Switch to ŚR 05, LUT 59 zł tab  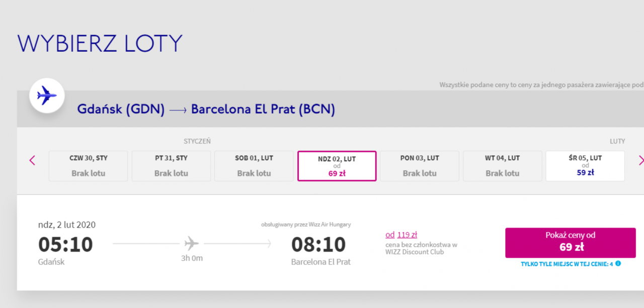tap(585, 166)
